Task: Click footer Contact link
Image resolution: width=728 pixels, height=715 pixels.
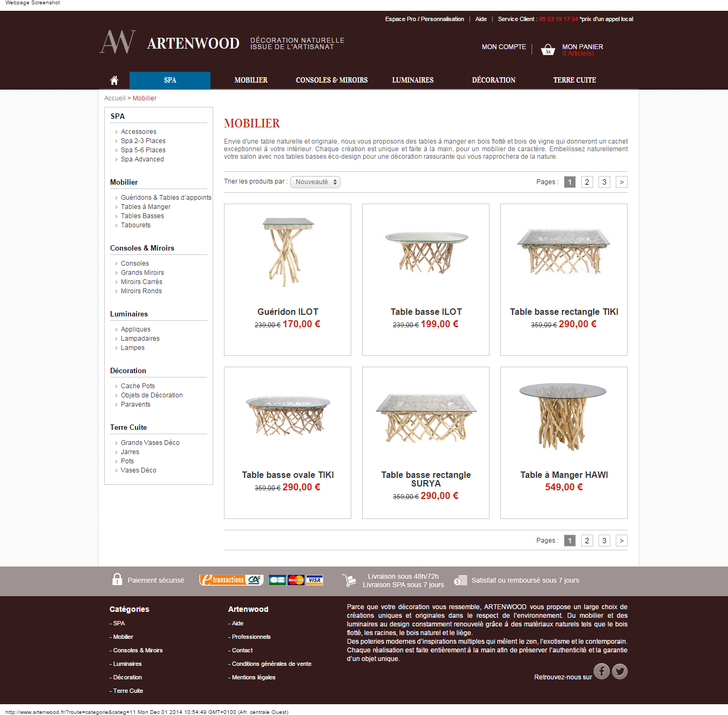Action: [x=242, y=650]
